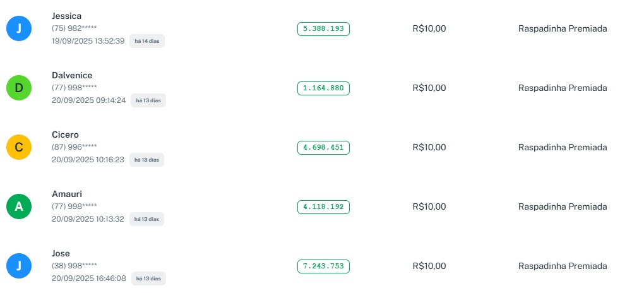The image size is (644, 293).
Task: Click Jessica's Raspadinha Premiada prize label
Action: click(x=563, y=28)
